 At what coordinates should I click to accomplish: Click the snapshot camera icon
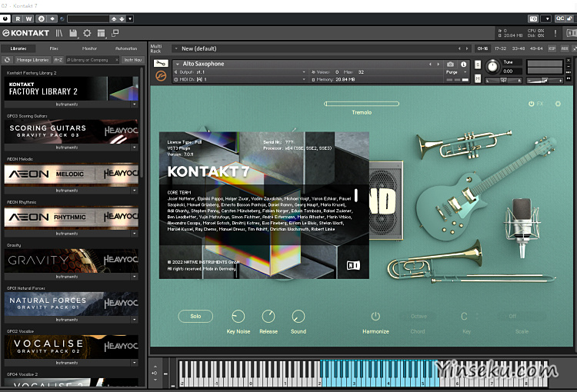(x=450, y=64)
